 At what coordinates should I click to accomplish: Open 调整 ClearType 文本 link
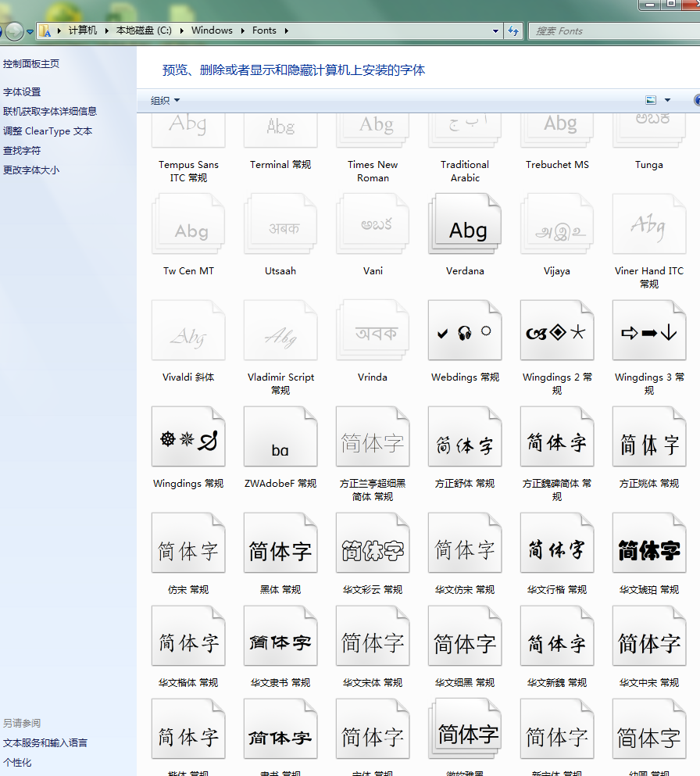(x=48, y=131)
